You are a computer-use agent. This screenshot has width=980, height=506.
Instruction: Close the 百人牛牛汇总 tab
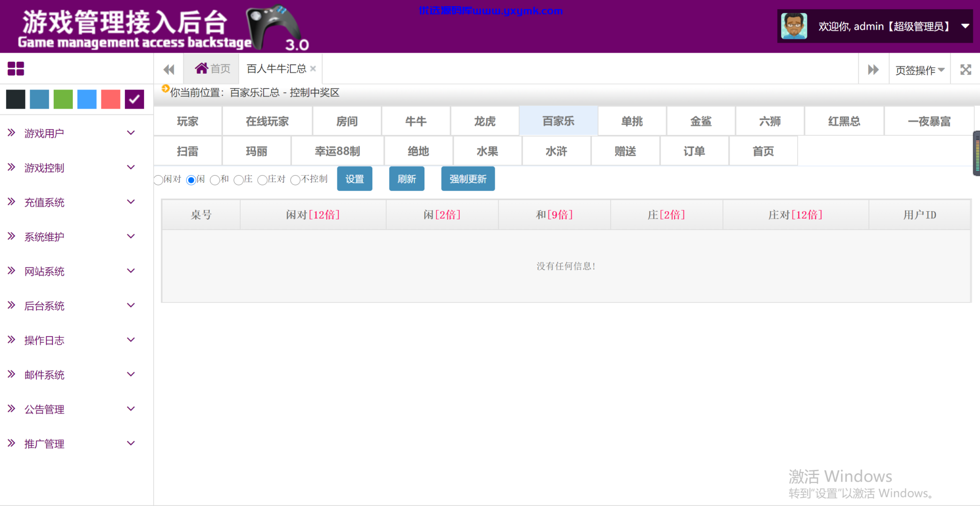(x=313, y=68)
